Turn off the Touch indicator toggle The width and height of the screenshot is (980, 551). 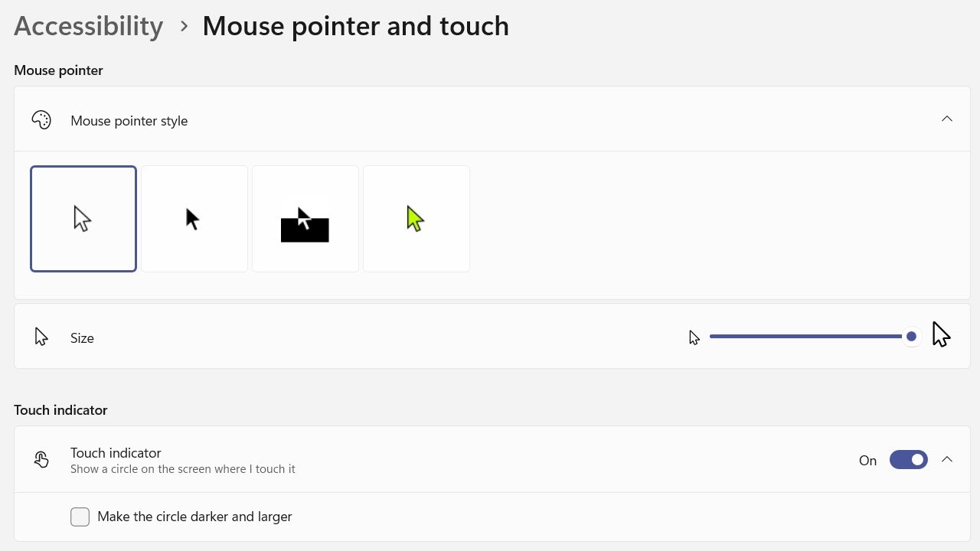point(909,460)
